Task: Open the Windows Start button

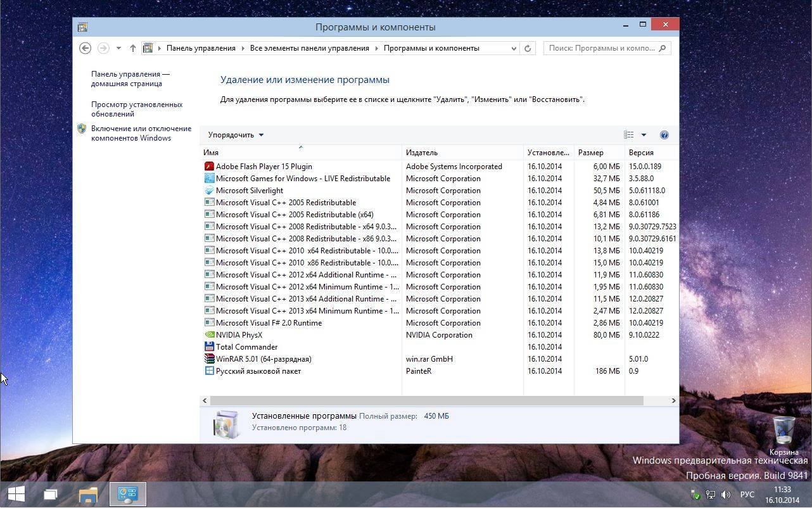Action: [x=16, y=494]
